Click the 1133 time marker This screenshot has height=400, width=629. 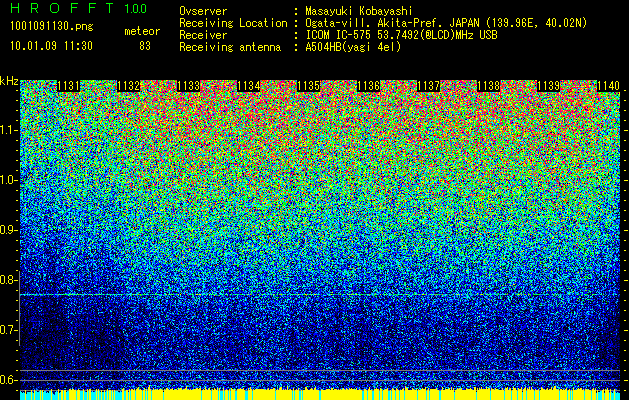(189, 86)
